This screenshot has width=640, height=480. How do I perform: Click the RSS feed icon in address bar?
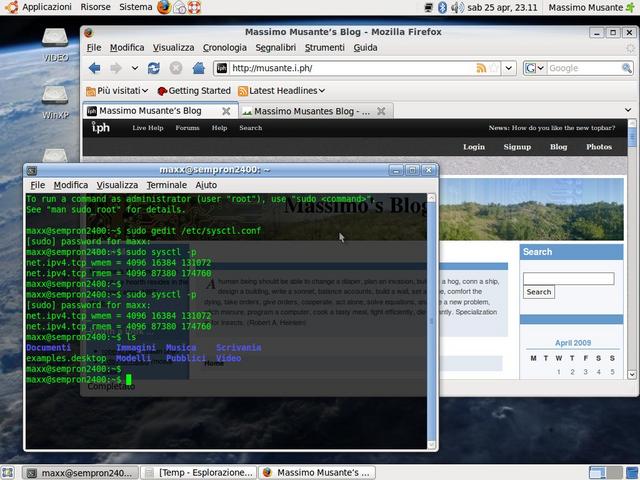point(481,68)
